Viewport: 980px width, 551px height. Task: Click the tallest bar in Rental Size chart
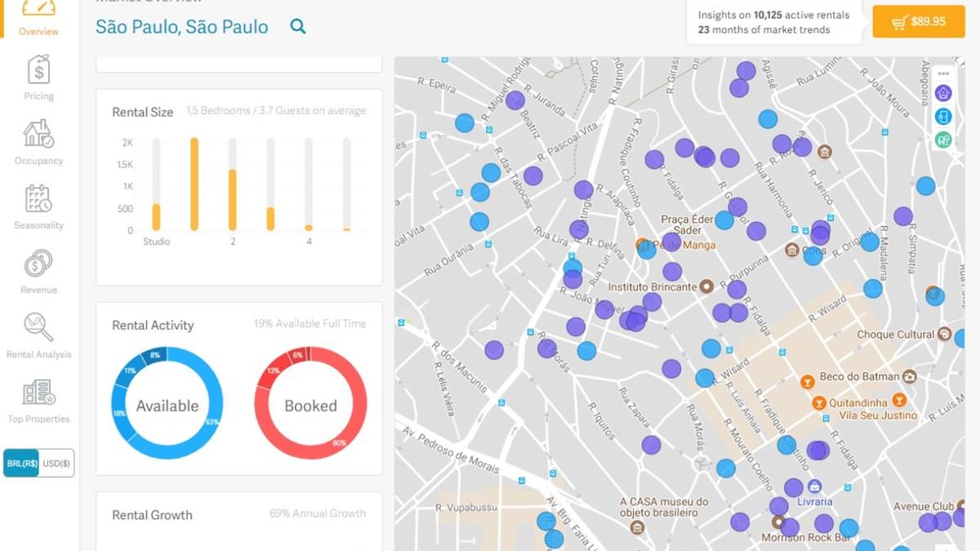coord(194,184)
